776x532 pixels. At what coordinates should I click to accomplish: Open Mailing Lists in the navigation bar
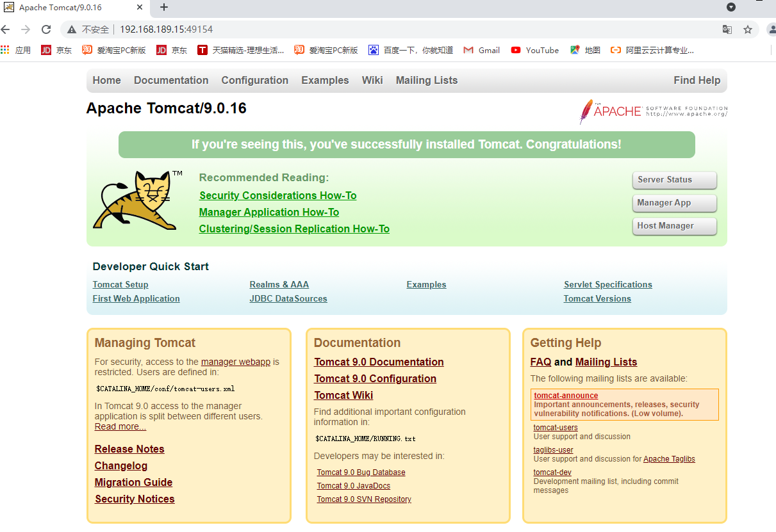pos(427,80)
